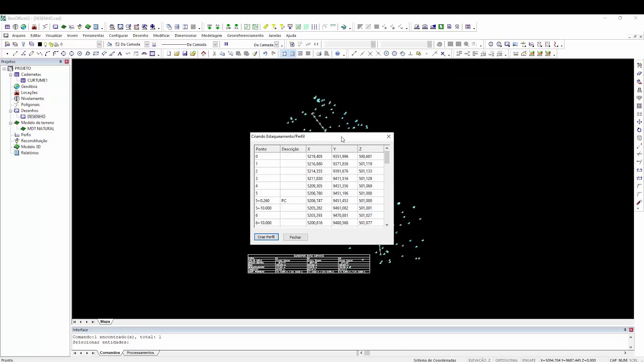The height and width of the screenshot is (362, 644).
Task: Click the Ponto column header
Action: 267,149
